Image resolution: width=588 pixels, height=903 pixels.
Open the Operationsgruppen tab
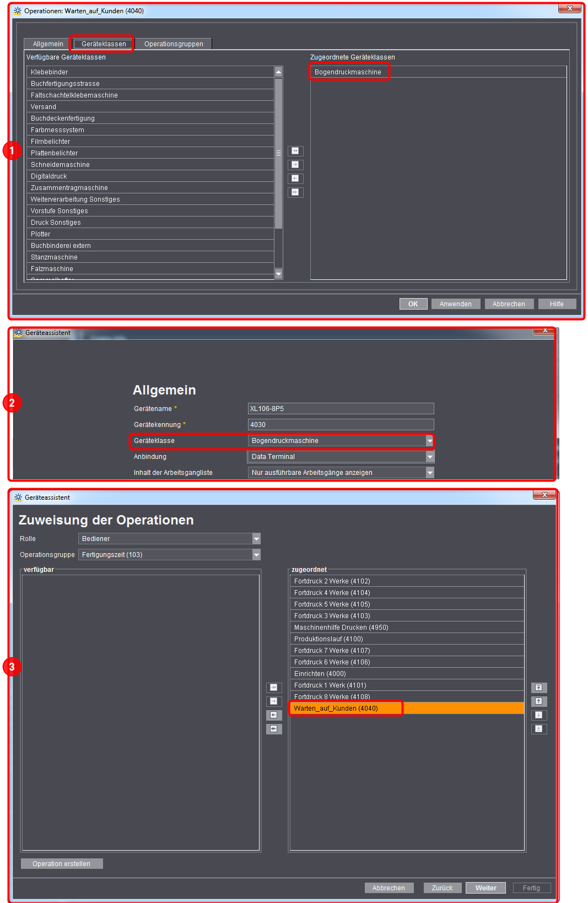[x=174, y=44]
